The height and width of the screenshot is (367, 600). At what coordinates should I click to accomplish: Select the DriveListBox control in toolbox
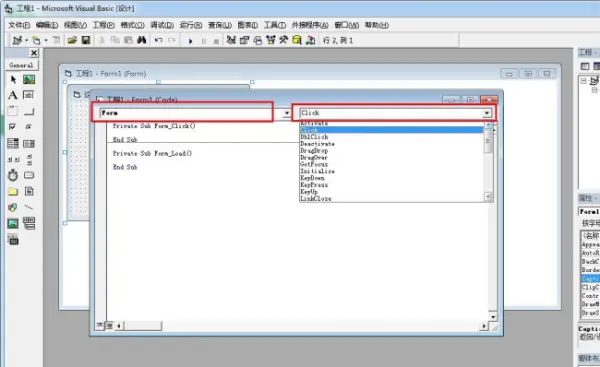[x=29, y=175]
